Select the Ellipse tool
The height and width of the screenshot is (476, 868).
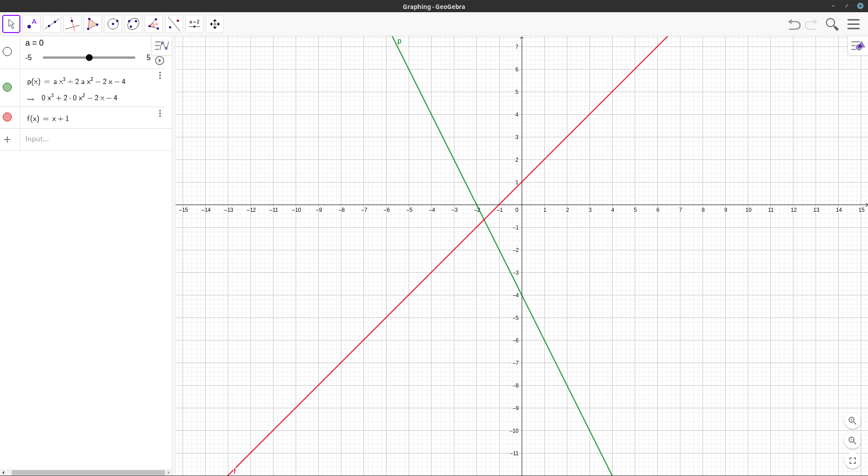[133, 24]
